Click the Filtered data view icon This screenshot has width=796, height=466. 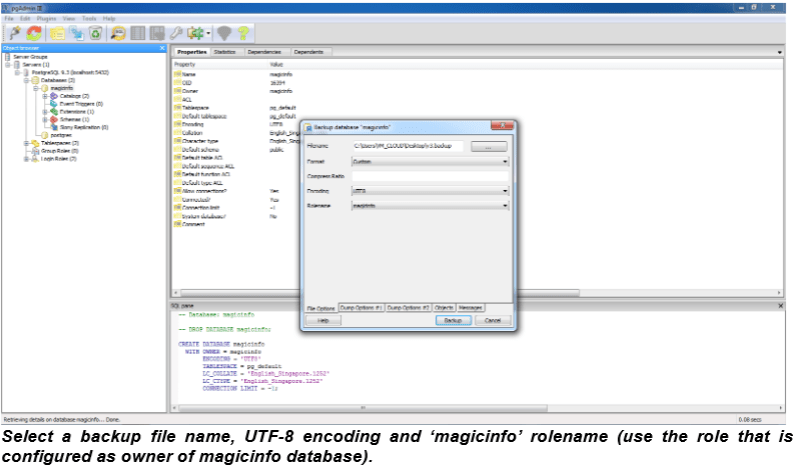pos(157,34)
